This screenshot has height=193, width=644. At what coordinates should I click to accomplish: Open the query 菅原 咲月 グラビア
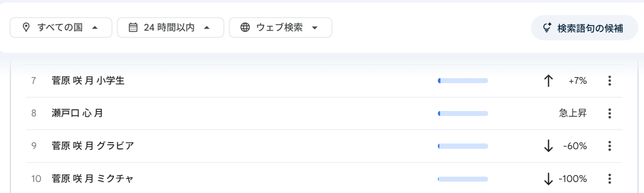coord(93,146)
